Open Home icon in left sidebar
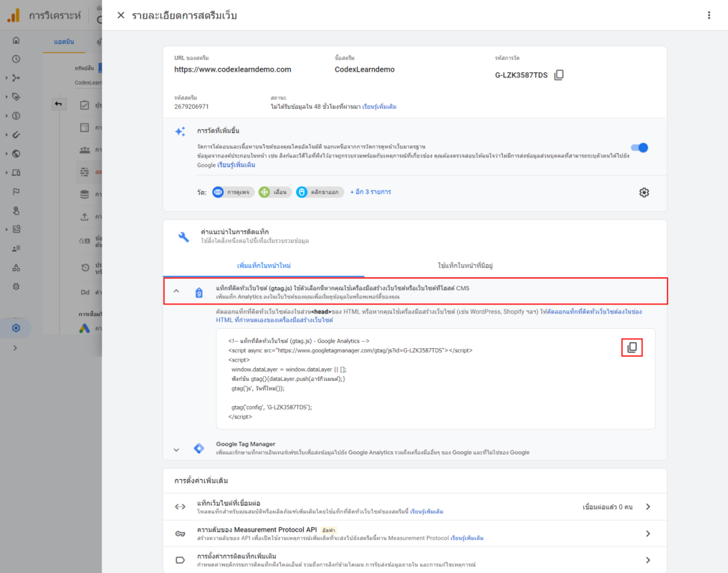The image size is (728, 573). (x=16, y=40)
